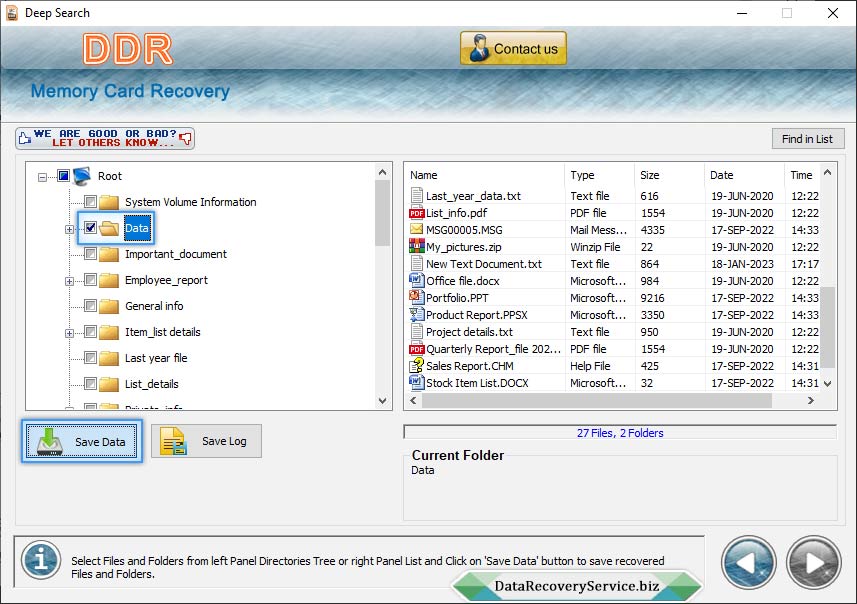Click the Data folder icon in tree

[109, 228]
